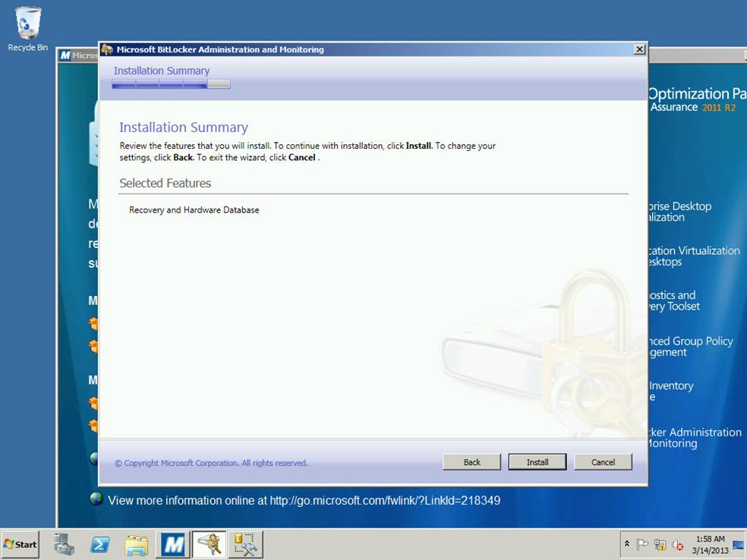Click the installation progress bar
747x560 pixels.
point(171,84)
